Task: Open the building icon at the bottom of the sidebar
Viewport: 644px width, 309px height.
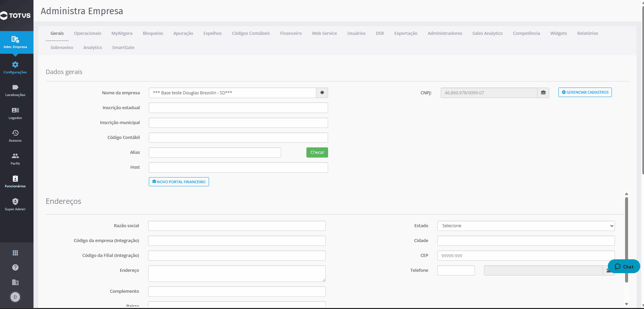Action: pos(15,282)
